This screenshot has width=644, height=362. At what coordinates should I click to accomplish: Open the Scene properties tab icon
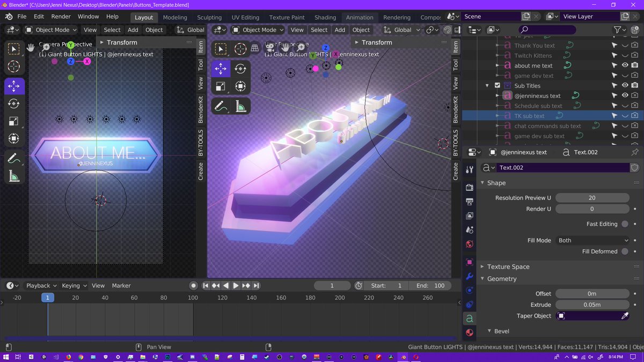[470, 230]
